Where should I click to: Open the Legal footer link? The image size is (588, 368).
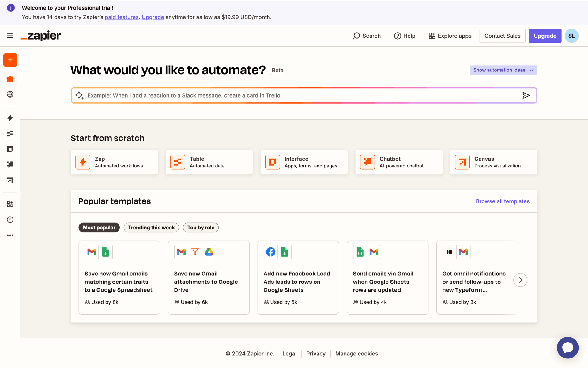[289, 354]
